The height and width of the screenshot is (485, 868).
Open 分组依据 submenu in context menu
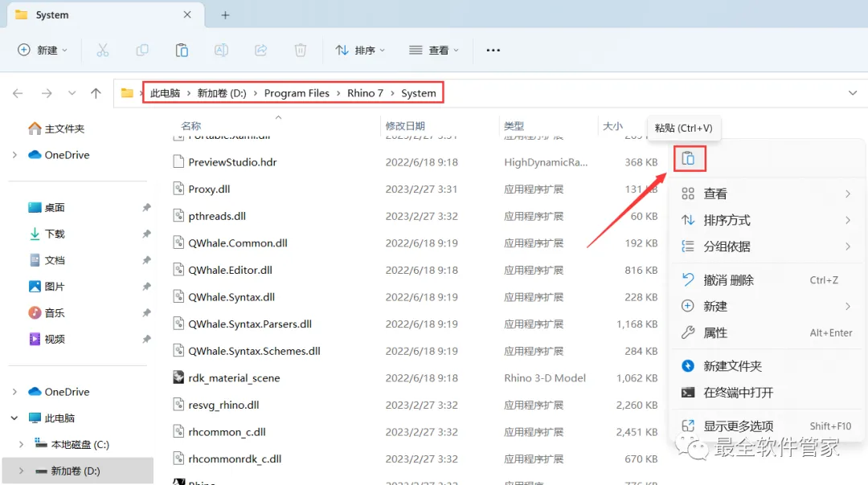click(x=766, y=247)
